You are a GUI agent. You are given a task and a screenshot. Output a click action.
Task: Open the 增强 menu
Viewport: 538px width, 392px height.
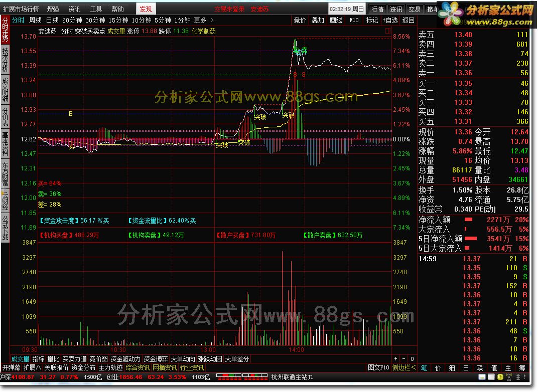pyautogui.click(x=53, y=9)
